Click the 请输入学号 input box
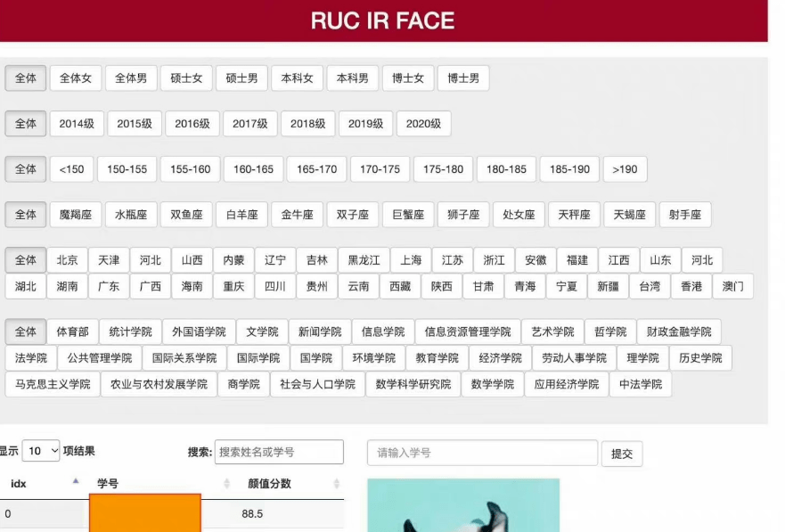 [x=482, y=453]
